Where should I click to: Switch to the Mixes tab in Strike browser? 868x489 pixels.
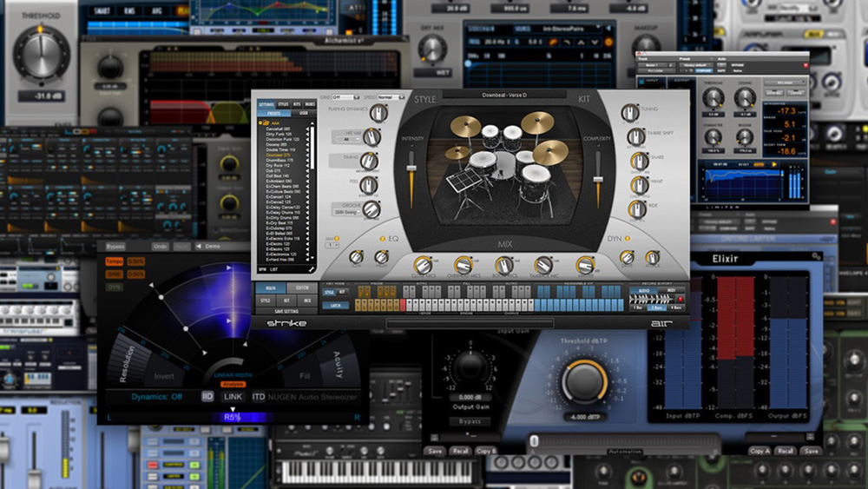pos(310,104)
